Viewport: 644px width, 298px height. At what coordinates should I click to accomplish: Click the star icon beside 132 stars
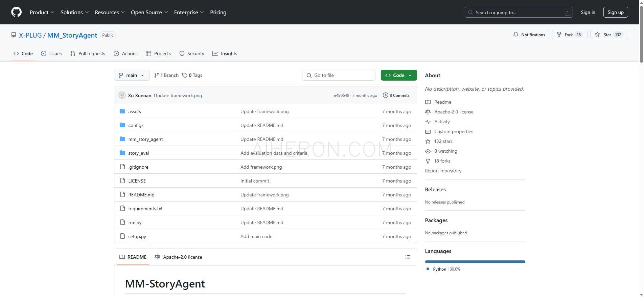(x=428, y=141)
